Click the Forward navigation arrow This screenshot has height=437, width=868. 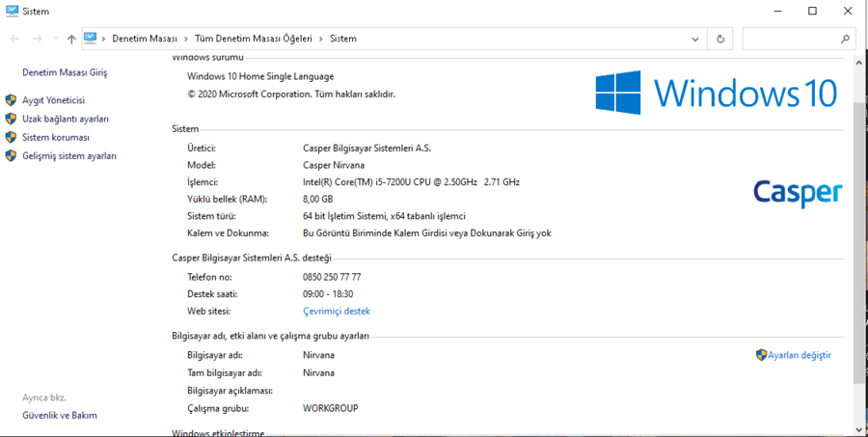click(37, 39)
